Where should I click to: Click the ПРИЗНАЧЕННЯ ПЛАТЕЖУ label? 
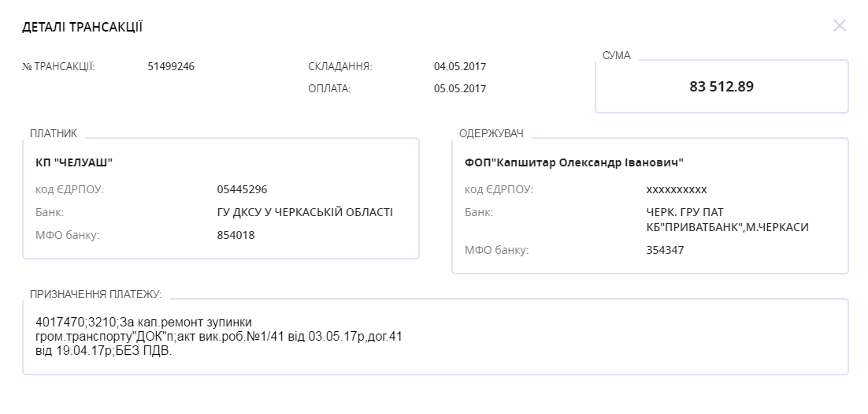pyautogui.click(x=95, y=294)
